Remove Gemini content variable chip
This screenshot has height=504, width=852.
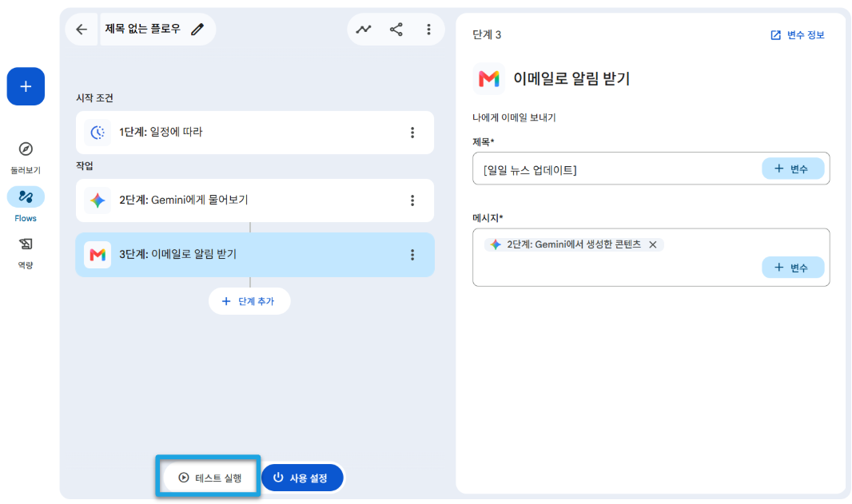tap(652, 245)
